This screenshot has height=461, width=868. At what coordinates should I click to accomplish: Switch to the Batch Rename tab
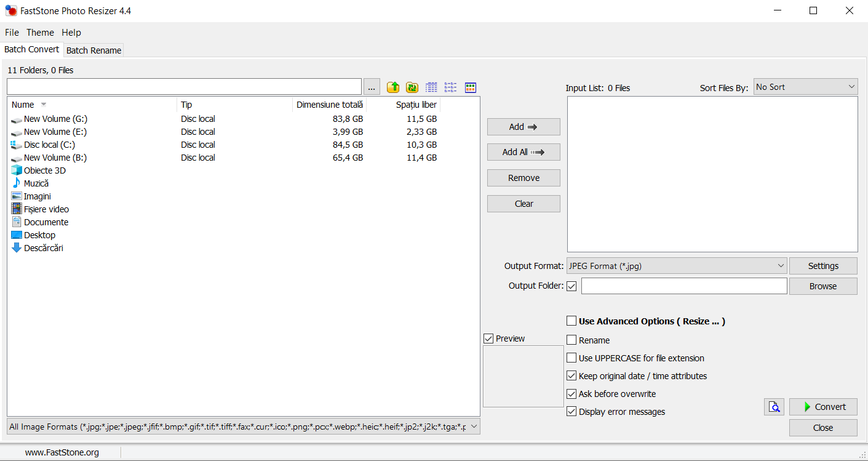point(94,50)
